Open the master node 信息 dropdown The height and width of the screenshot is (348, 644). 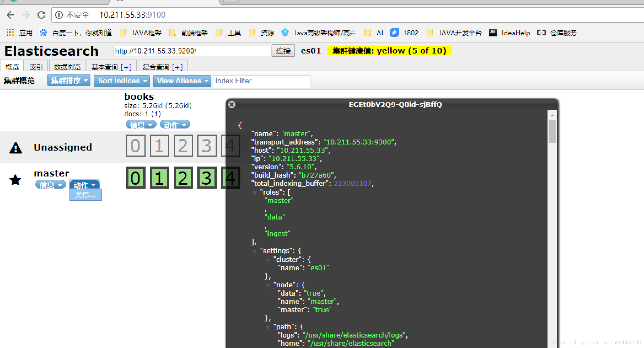coord(51,184)
